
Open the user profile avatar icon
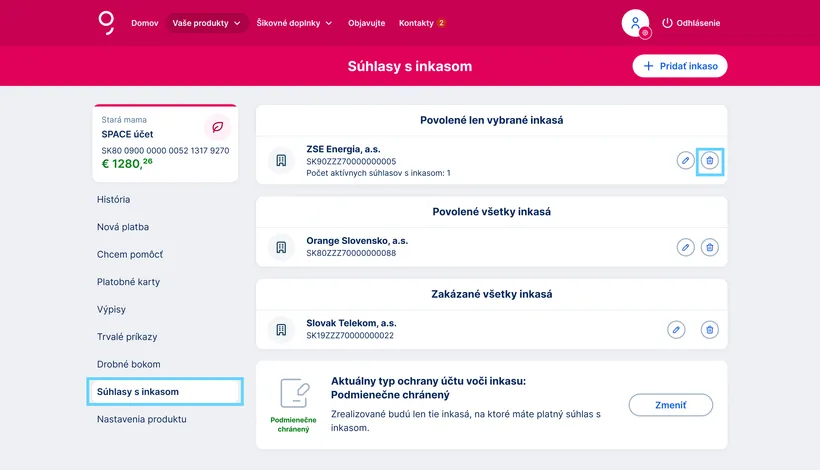635,23
